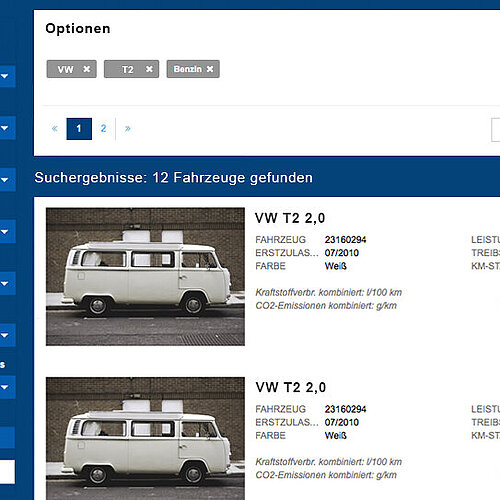Click the Optionen heading
The image size is (500, 500).
(x=78, y=29)
